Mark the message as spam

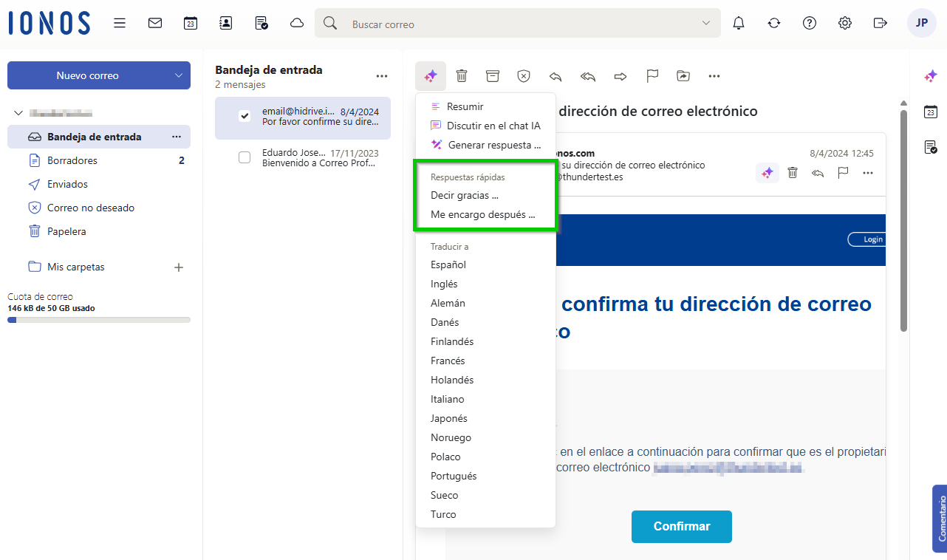point(524,75)
